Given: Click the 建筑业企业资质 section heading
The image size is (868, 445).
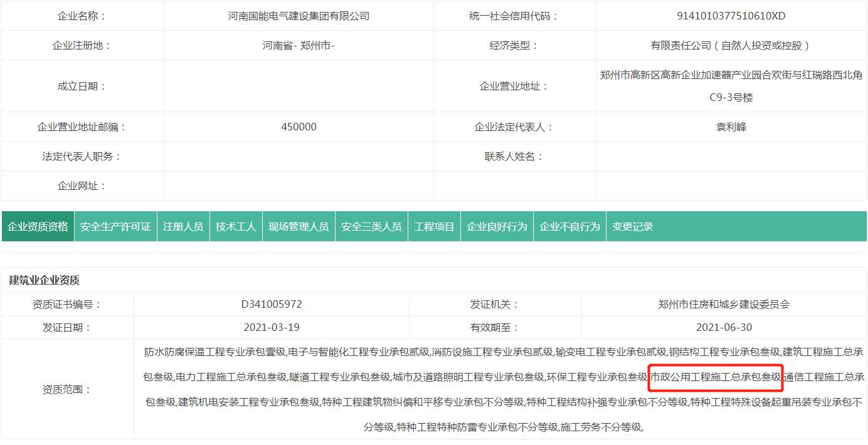Looking at the screenshot, I should [x=45, y=280].
